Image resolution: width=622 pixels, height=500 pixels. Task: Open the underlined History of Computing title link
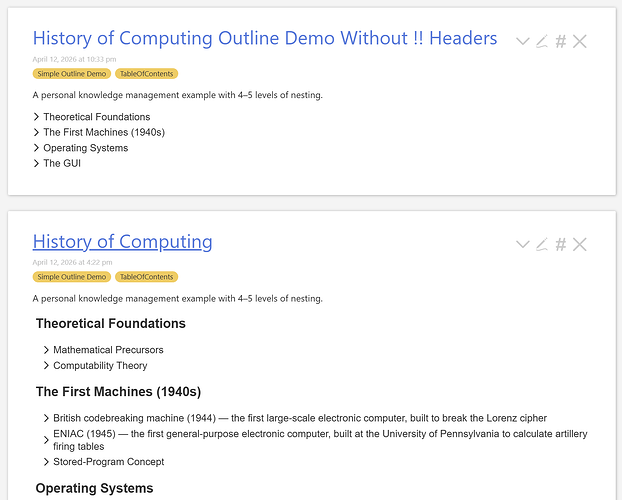point(122,242)
